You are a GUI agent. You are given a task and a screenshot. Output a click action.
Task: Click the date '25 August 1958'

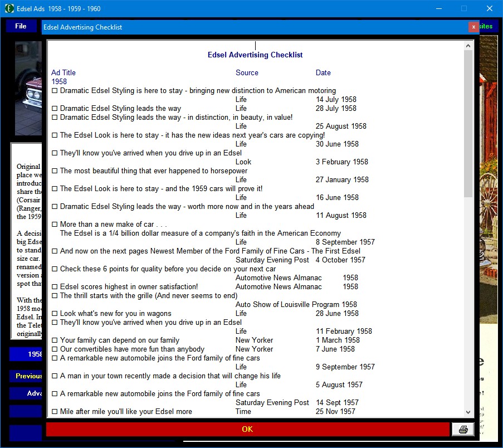(341, 126)
